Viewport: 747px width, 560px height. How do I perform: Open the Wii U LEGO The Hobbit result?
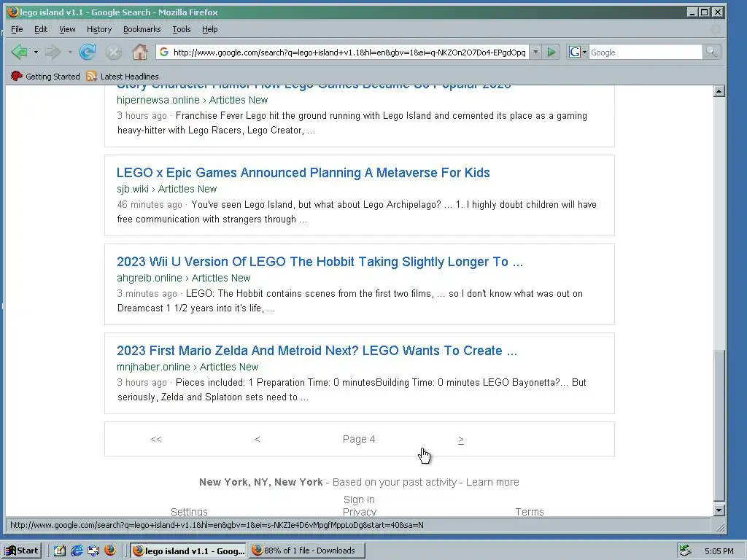320,262
